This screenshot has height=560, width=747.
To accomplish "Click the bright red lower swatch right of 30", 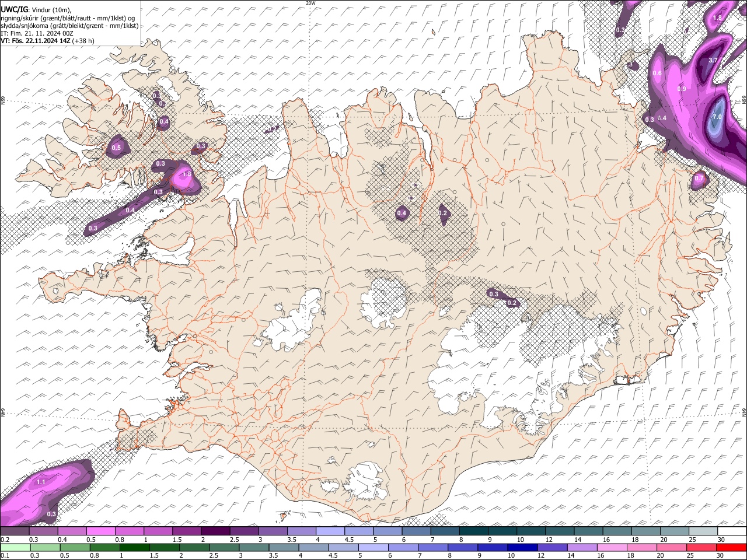I will [x=731, y=547].
